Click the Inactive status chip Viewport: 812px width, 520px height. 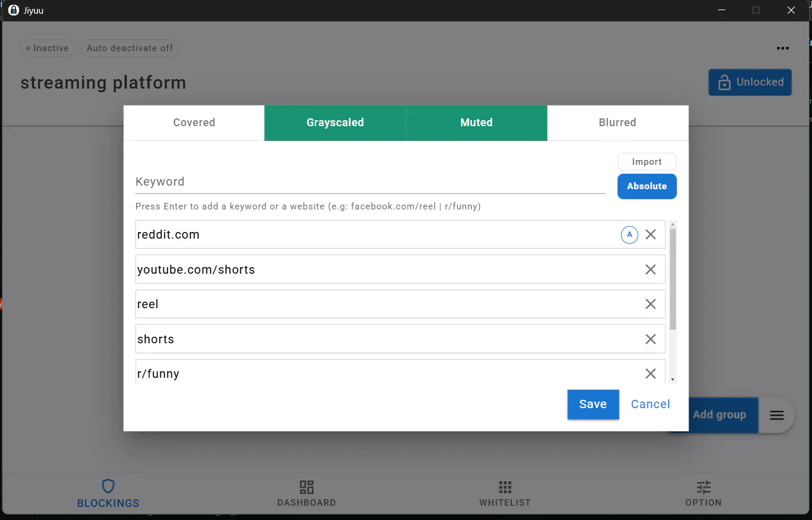48,48
